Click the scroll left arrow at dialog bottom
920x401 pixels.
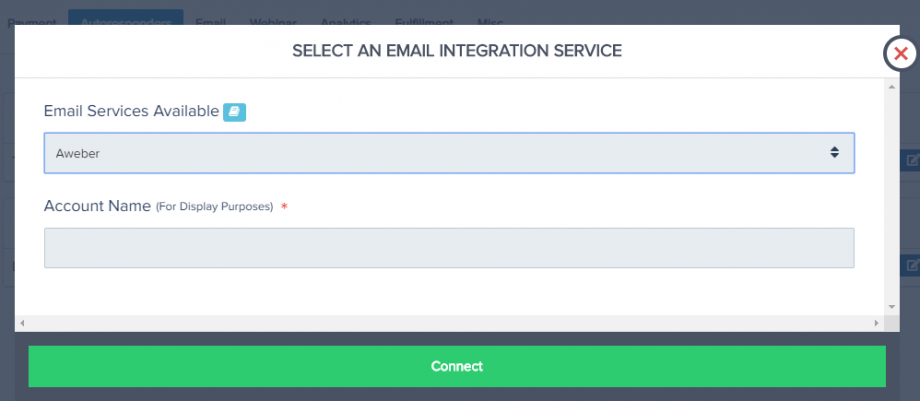tap(21, 323)
